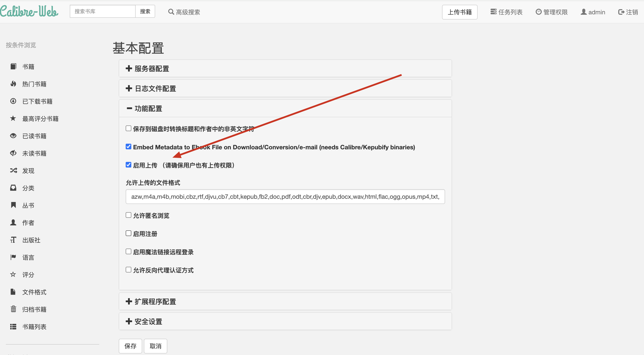
Task: Click the 上传书籍 button
Action: pyautogui.click(x=460, y=12)
